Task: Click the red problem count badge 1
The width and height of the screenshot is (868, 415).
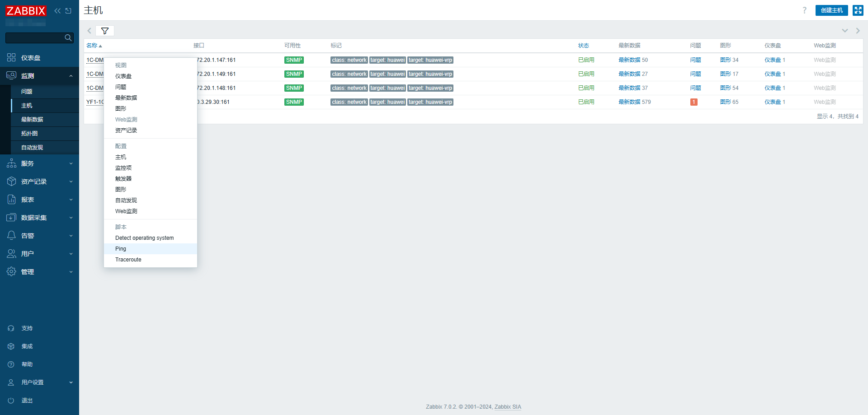Action: click(x=693, y=102)
